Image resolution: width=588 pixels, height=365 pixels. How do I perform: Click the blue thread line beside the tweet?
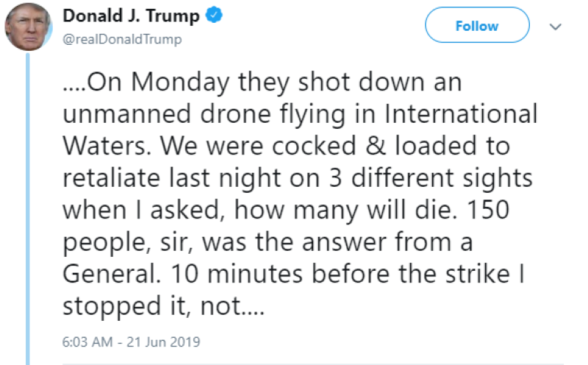click(28, 206)
